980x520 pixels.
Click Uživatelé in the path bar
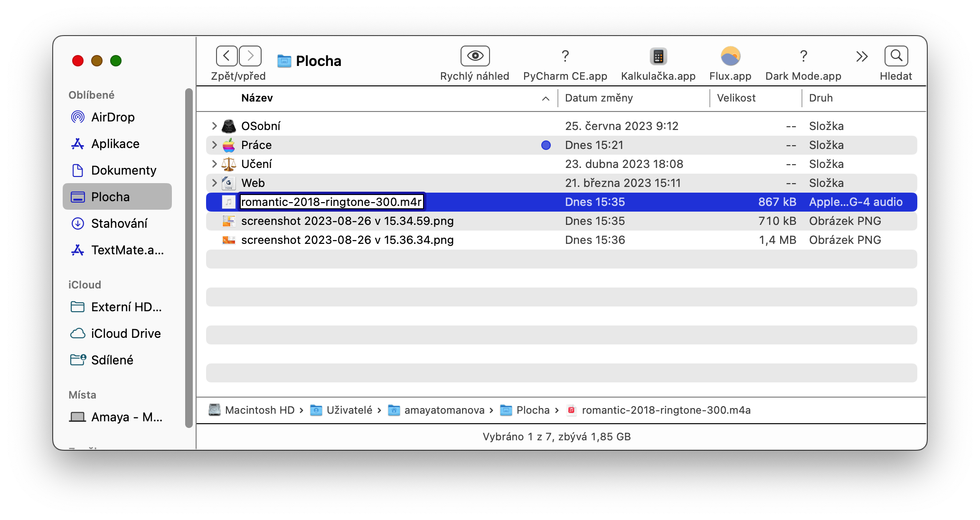[x=349, y=410]
